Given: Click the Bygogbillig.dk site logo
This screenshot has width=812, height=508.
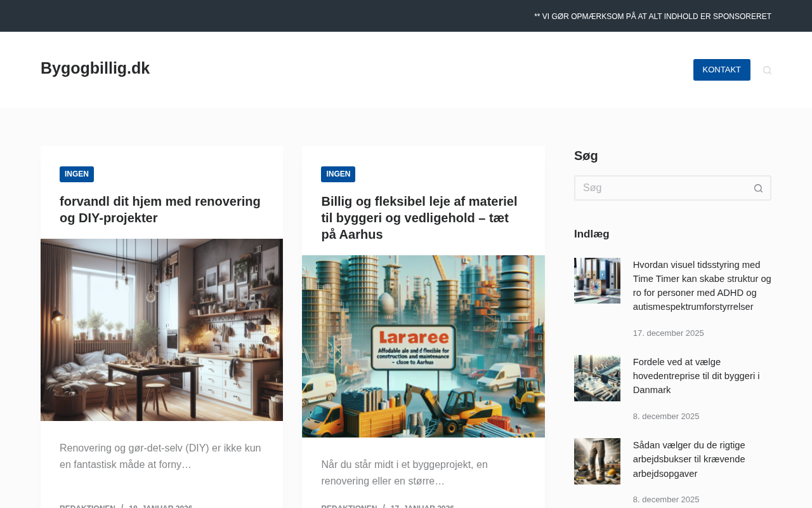Looking at the screenshot, I should pyautogui.click(x=95, y=69).
